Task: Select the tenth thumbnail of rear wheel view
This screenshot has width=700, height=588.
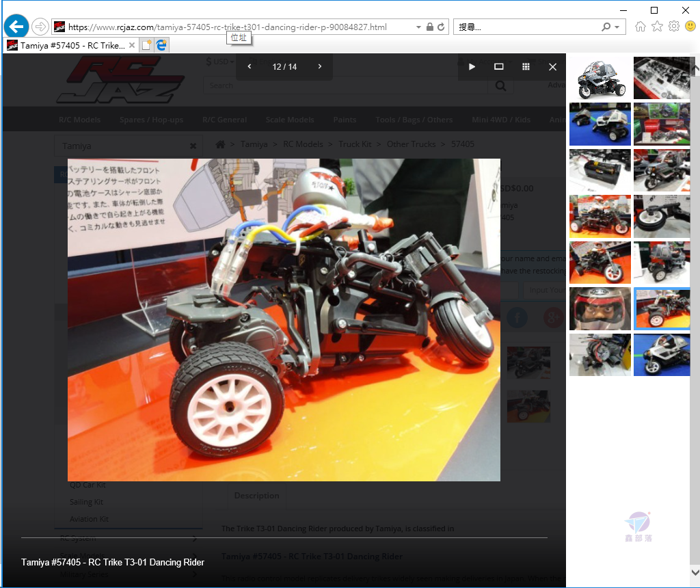Action: pos(662,263)
